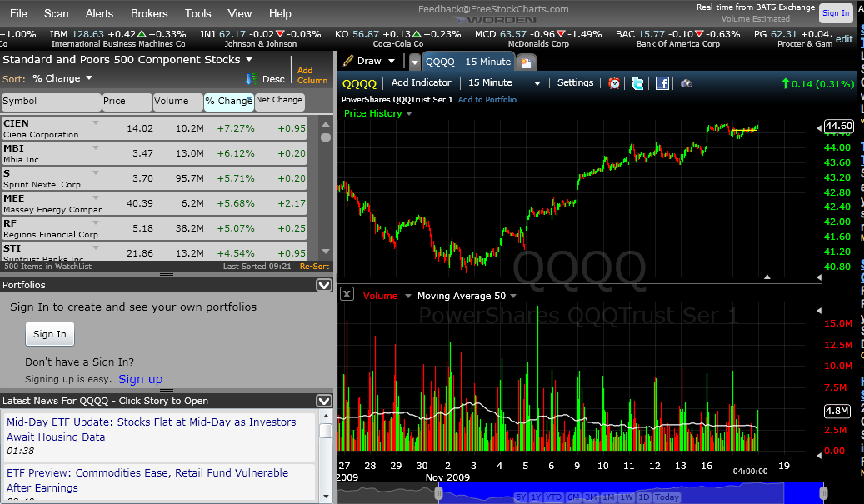The image size is (864, 504).
Task: Open chart Settings
Action: click(x=575, y=82)
